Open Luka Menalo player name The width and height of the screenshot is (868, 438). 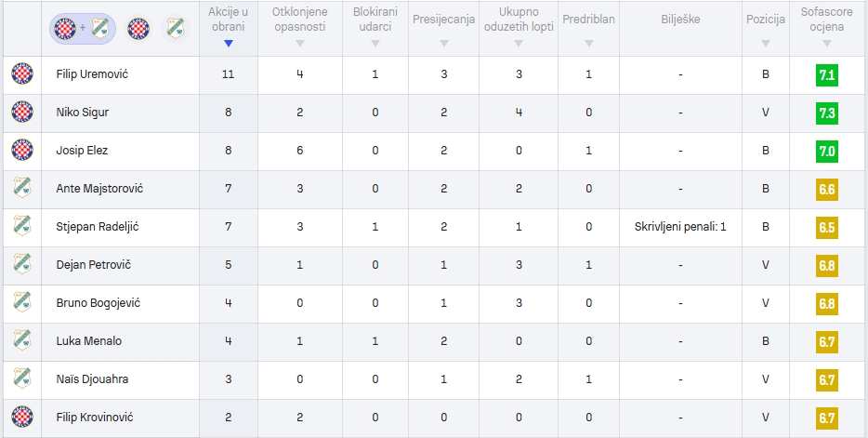coord(88,341)
